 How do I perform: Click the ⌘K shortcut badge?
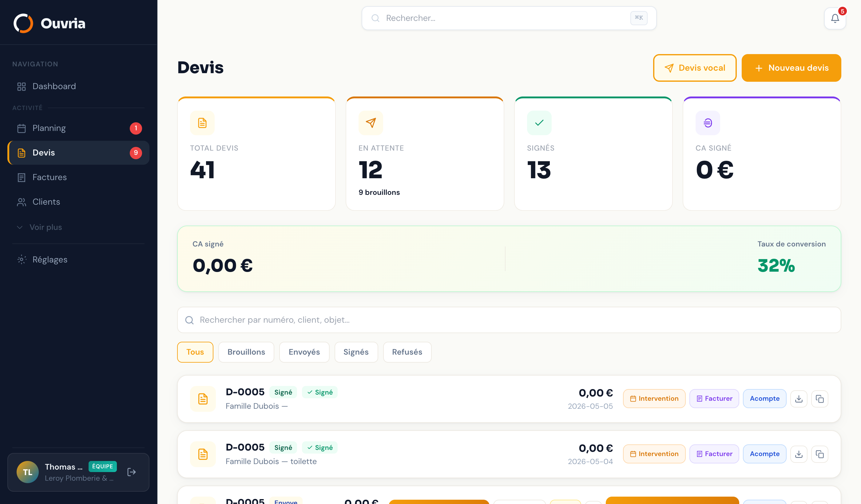(639, 18)
